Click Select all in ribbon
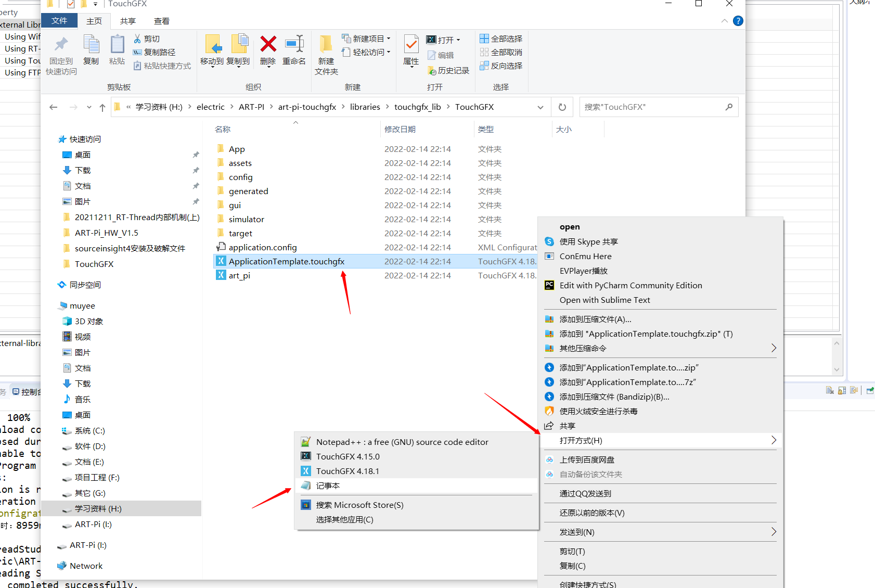The height and width of the screenshot is (588, 875). (x=501, y=39)
